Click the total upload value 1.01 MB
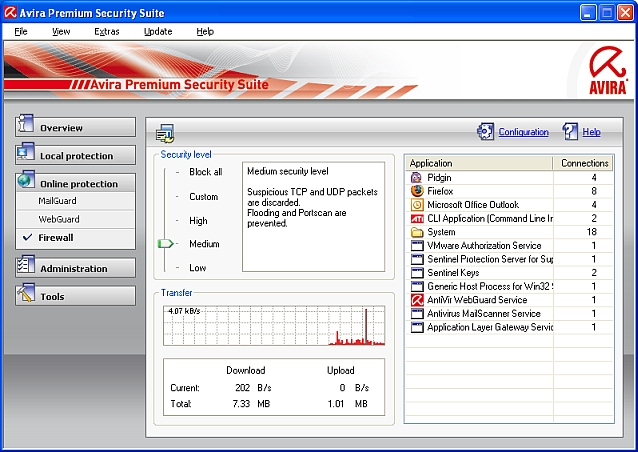The width and height of the screenshot is (638, 452). 347,404
